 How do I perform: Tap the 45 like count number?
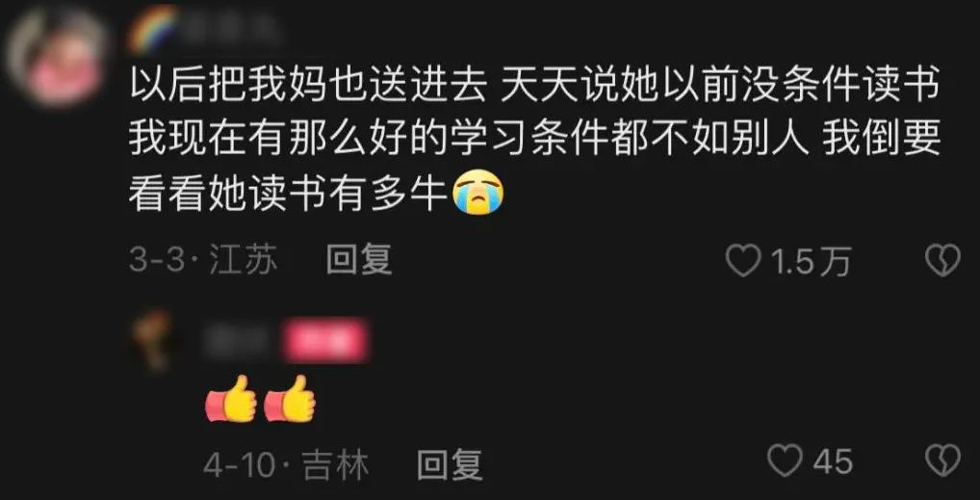coord(833,463)
